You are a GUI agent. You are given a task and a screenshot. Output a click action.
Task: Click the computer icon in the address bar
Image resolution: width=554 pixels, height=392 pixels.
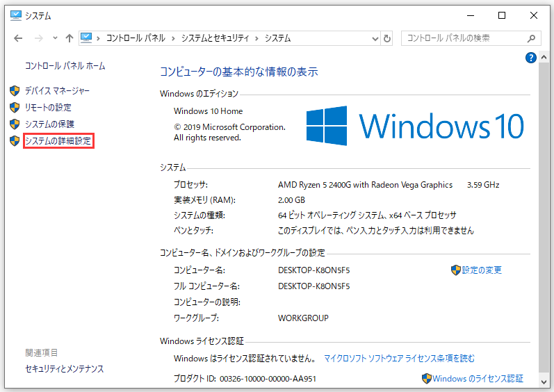(86, 38)
